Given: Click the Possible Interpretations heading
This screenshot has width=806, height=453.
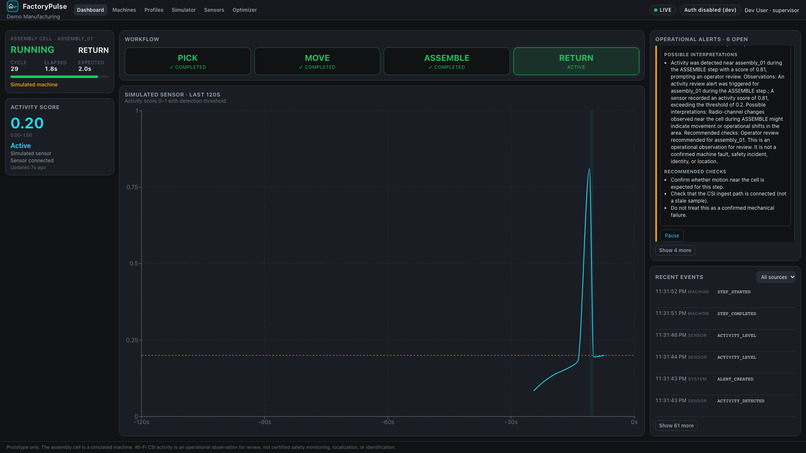Looking at the screenshot, I should coord(701,55).
